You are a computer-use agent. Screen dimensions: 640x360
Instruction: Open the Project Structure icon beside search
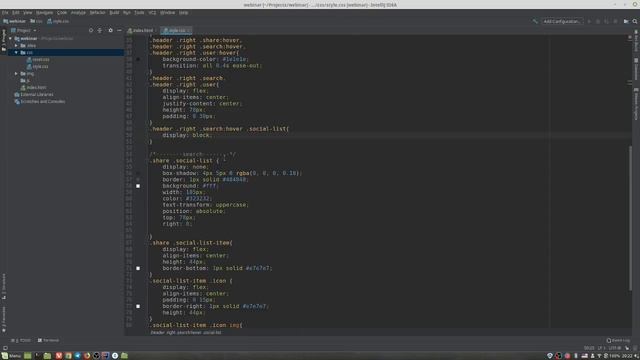pyautogui.click(x=626, y=21)
